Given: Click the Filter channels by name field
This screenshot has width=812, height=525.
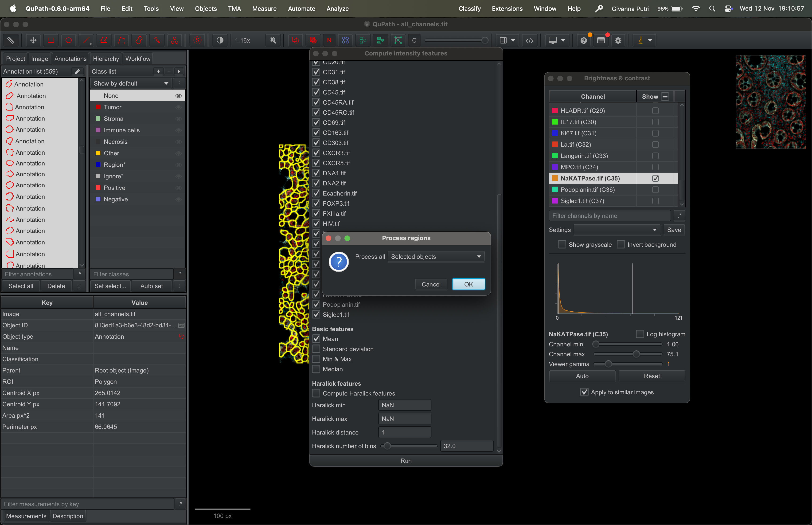Looking at the screenshot, I should 610,215.
